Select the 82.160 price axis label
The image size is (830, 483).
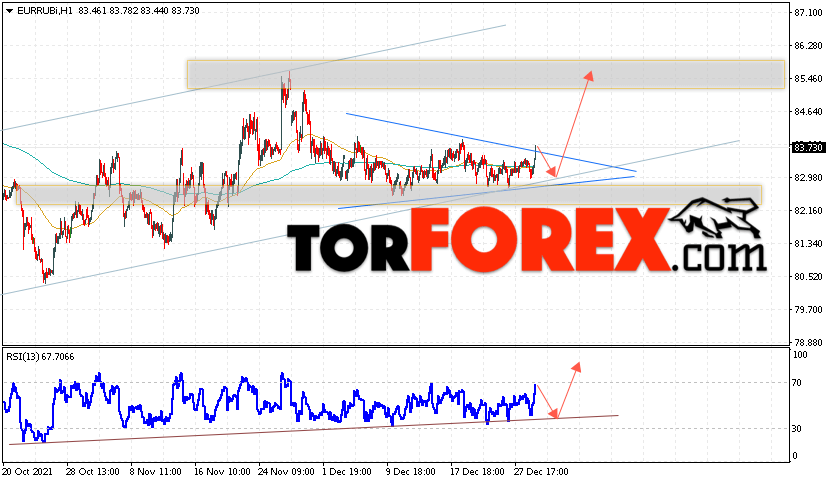point(808,211)
